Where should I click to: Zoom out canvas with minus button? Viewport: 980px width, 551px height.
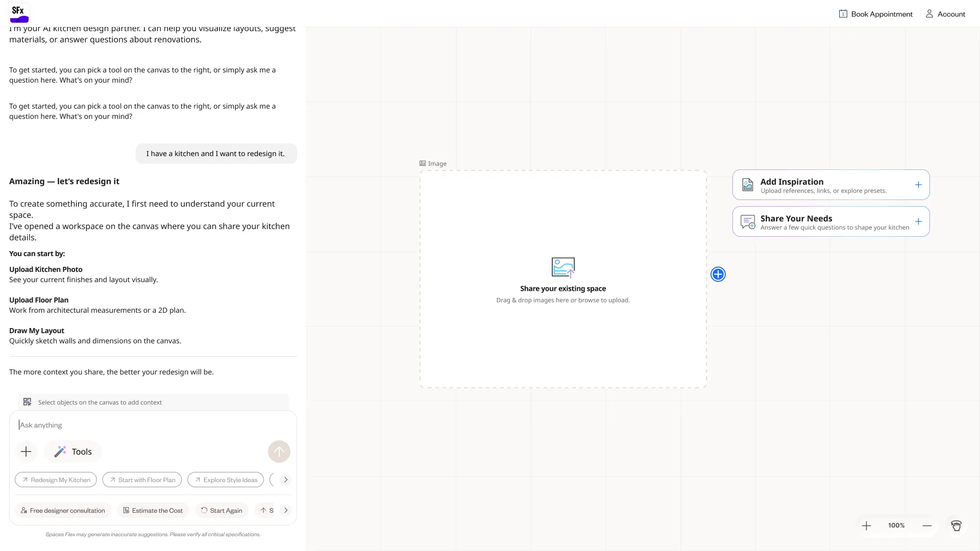(x=927, y=525)
